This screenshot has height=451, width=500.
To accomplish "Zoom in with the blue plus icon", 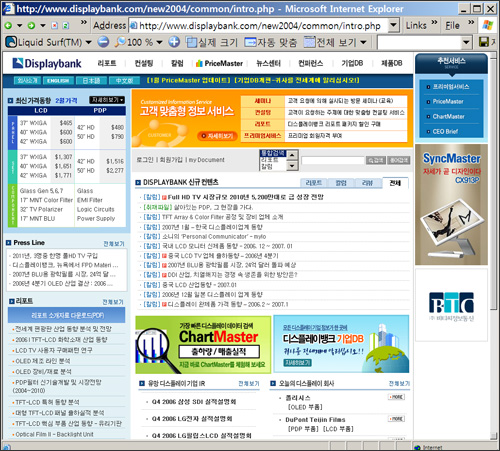I will [174, 42].
